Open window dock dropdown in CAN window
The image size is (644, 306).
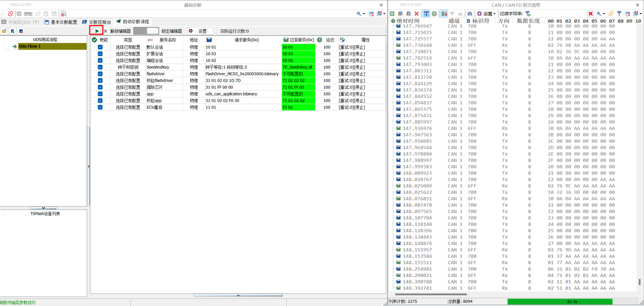pyautogui.click(x=637, y=14)
